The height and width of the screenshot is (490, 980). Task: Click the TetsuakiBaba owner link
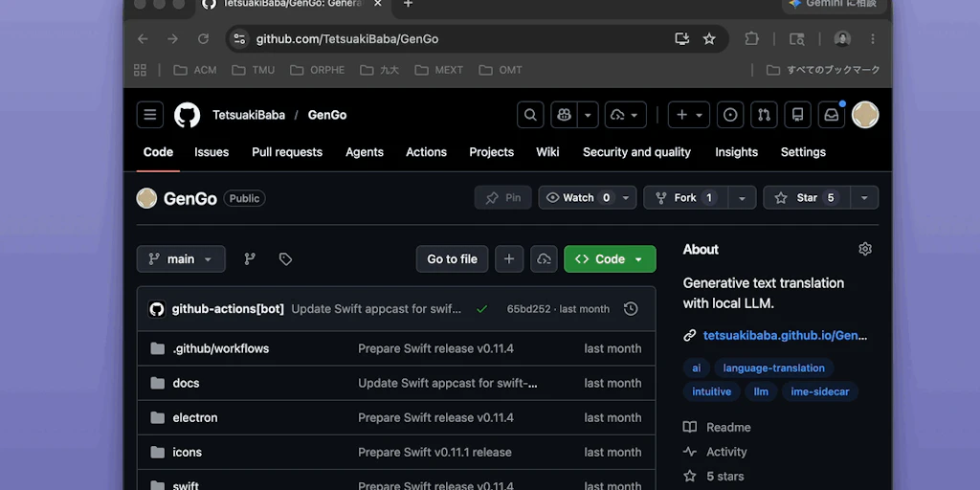pyautogui.click(x=249, y=115)
